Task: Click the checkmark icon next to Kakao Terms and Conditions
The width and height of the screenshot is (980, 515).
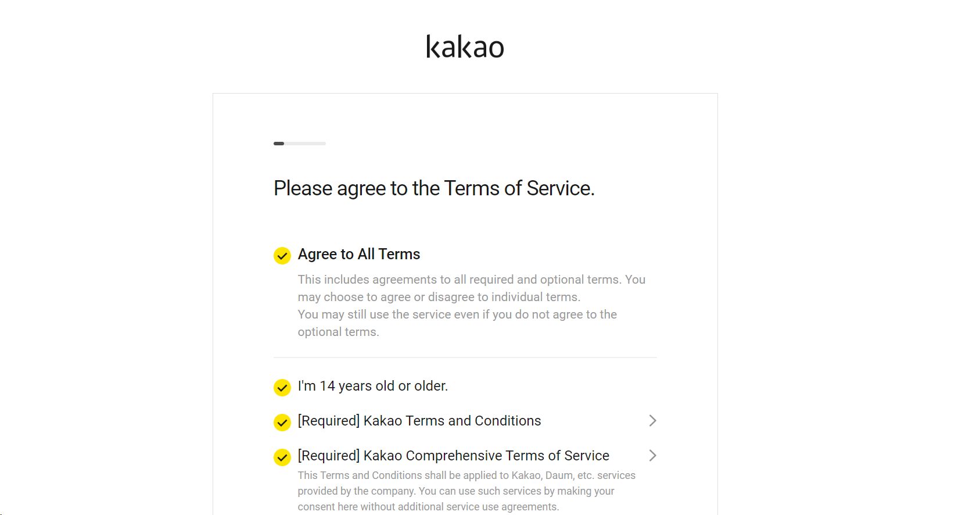Action: (x=282, y=423)
